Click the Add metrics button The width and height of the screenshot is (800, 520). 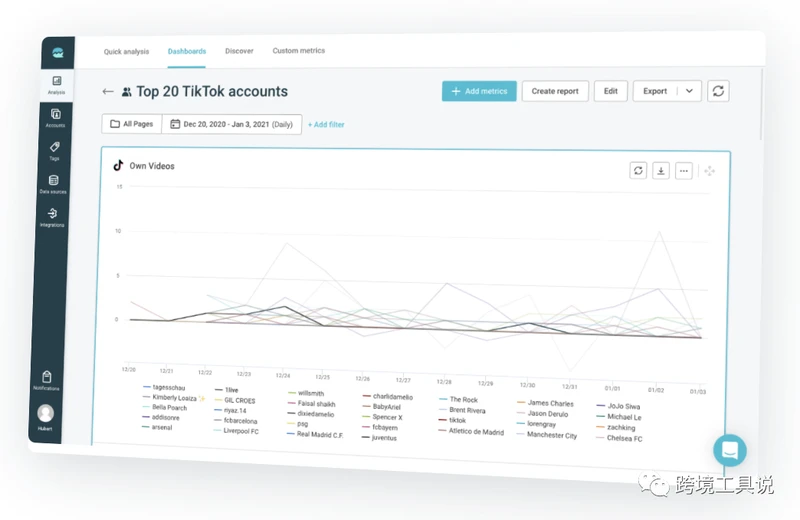tap(479, 91)
